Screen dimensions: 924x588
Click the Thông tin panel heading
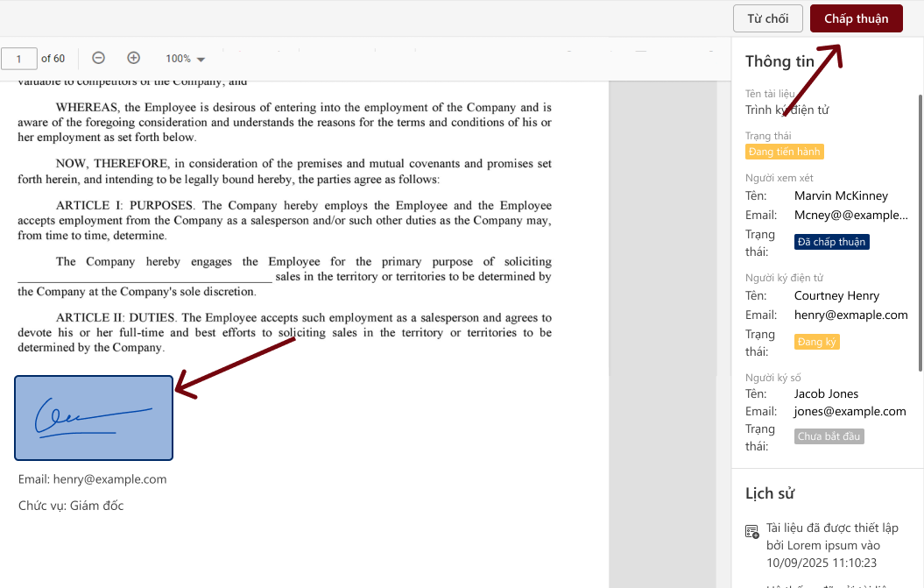pos(779,61)
